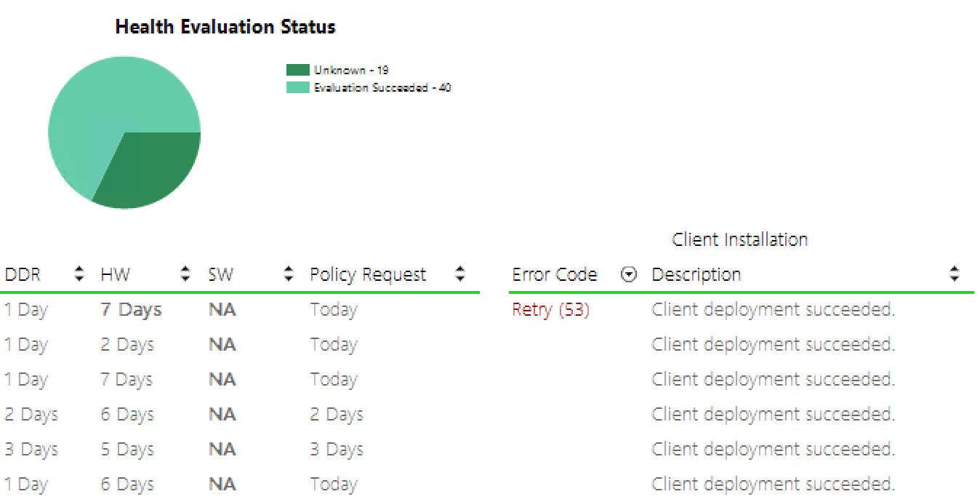Click the first Client deployment succeeded entry
This screenshot has height=502, width=980.
(774, 309)
